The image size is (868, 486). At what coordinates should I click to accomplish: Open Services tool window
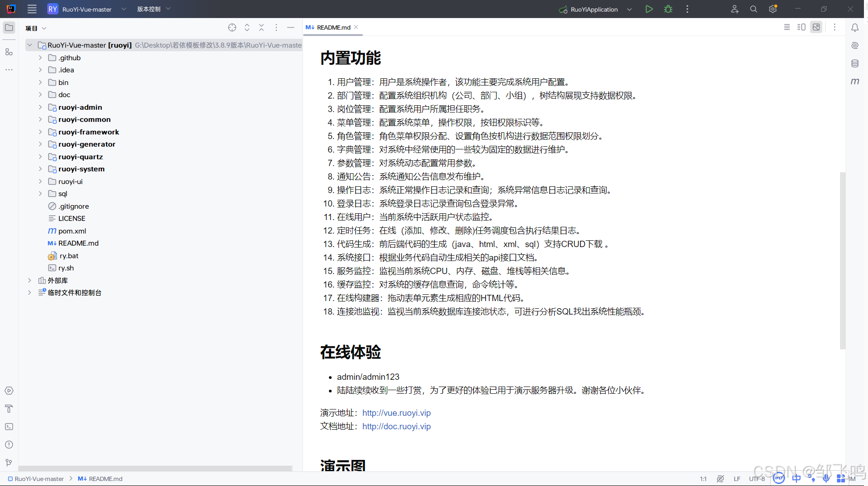(x=9, y=391)
